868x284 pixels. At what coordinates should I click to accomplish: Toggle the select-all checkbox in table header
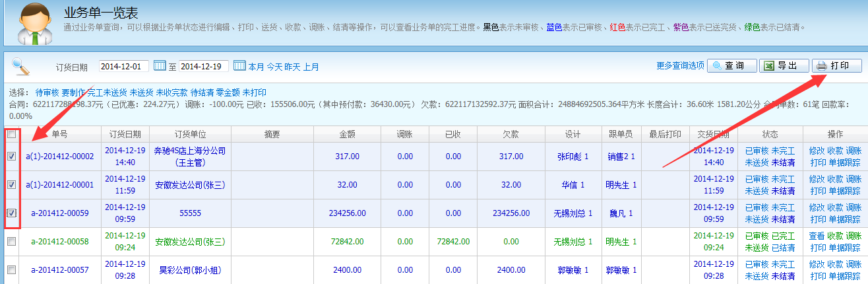[11, 134]
